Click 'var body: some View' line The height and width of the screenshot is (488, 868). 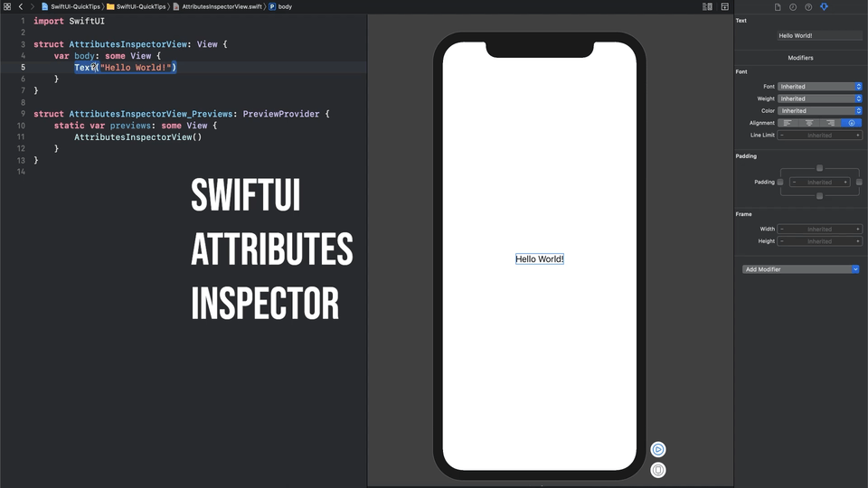click(x=108, y=56)
